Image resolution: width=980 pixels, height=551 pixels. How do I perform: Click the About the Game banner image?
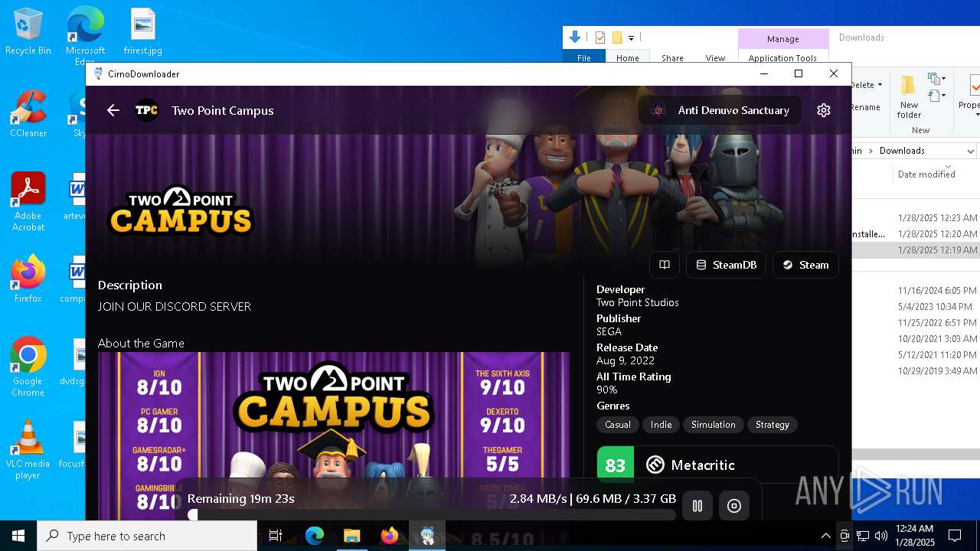pyautogui.click(x=334, y=436)
